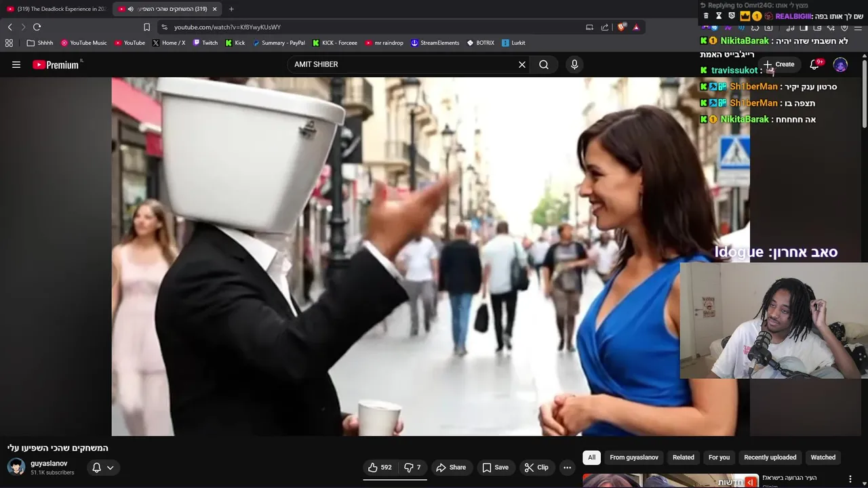Viewport: 868px width, 488px height.
Task: Click travissukot username in chat overlay
Action: tap(734, 70)
